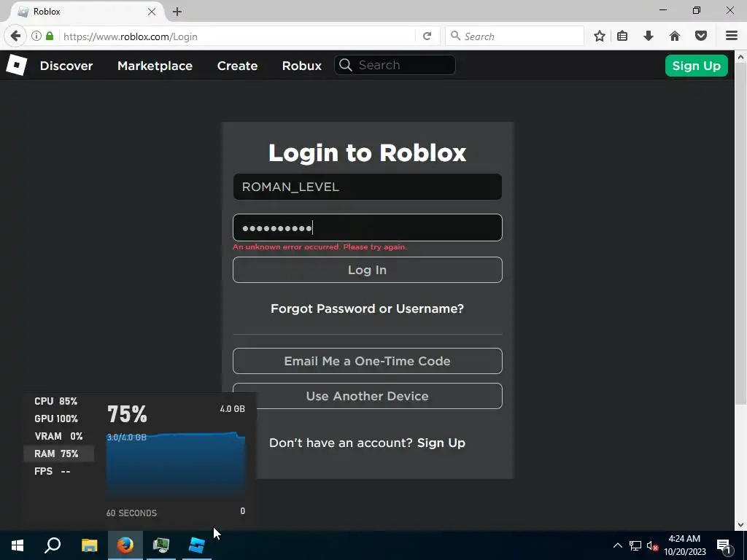Viewport: 747px width, 560px height.
Task: Open the monitor app in the taskbar
Action: click(161, 545)
